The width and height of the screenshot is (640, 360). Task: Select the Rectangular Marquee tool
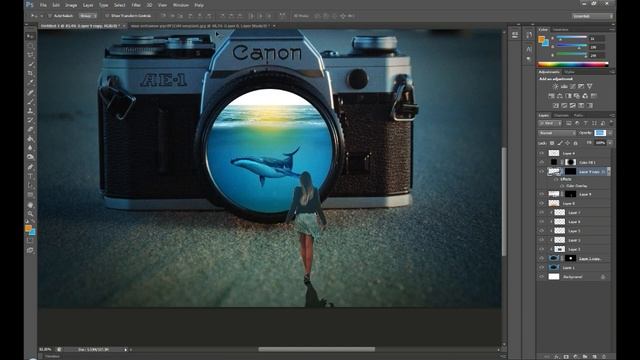click(x=30, y=46)
